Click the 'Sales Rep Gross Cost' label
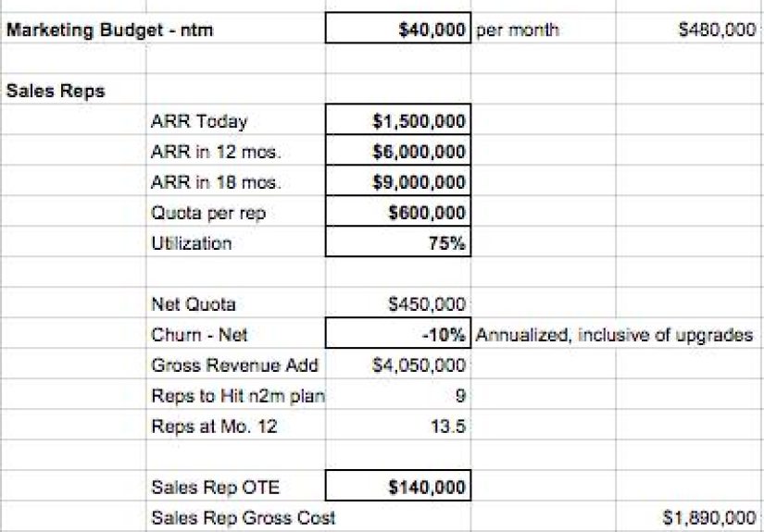This screenshot has width=764, height=532. pos(244,518)
